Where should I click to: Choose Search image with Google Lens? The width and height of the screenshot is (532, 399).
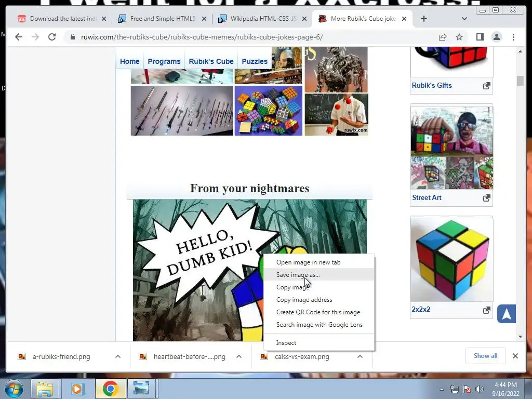[x=319, y=325]
